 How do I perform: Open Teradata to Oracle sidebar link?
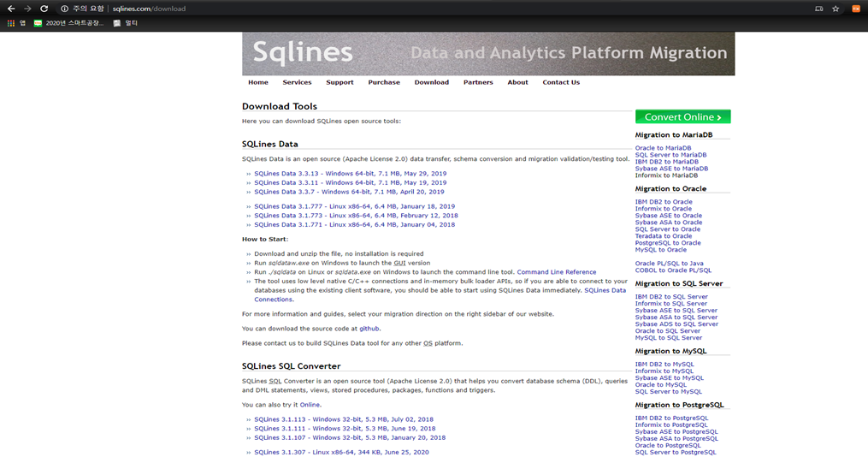[663, 236]
